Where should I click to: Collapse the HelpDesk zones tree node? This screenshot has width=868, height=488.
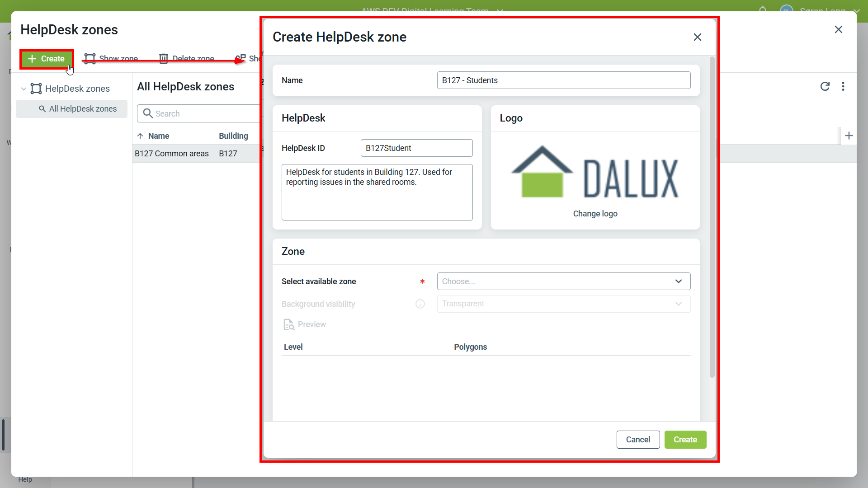[x=24, y=89]
